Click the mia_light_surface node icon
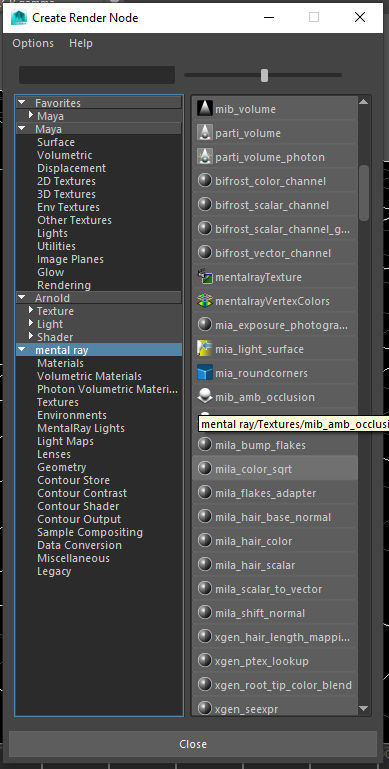Screen dimensions: 389x769 205,349
